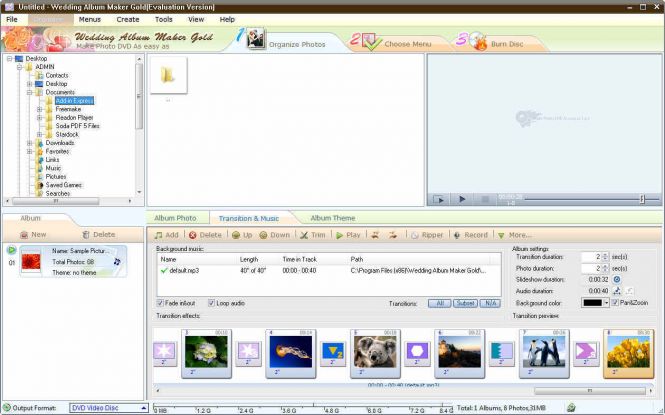This screenshot has height=415, width=665.
Task: Click the Delete album button
Action: (98, 234)
